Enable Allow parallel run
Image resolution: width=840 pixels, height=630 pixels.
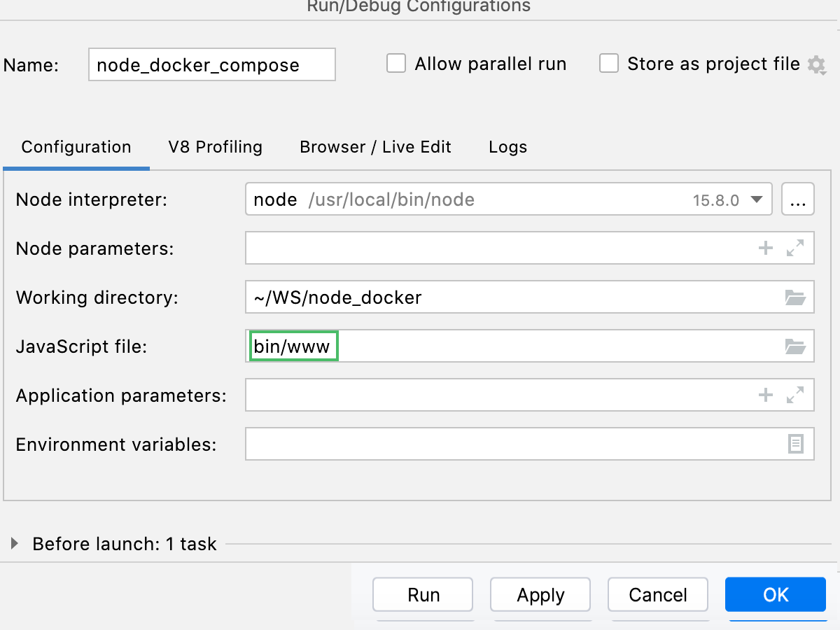point(396,63)
